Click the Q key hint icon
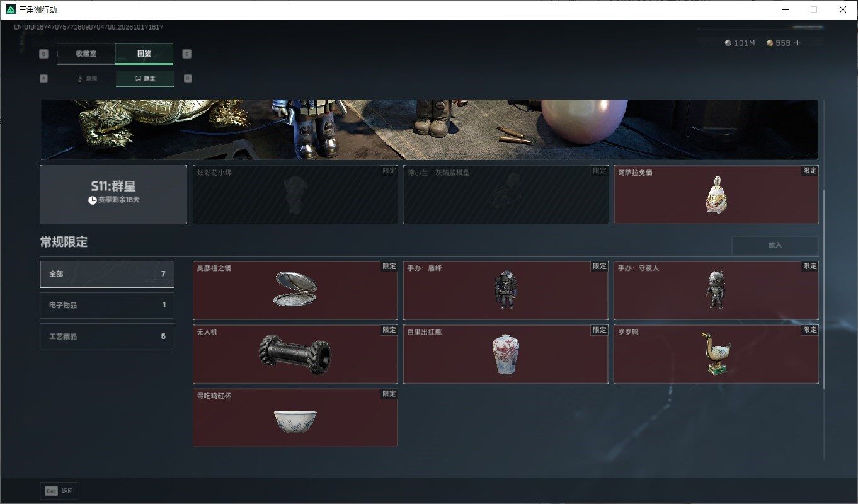Image resolution: width=858 pixels, height=504 pixels. click(43, 54)
